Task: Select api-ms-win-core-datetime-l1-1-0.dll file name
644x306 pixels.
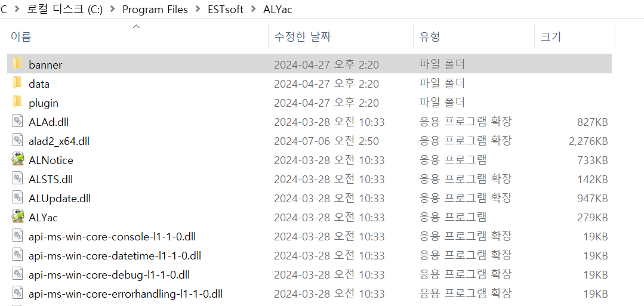Action: coord(115,255)
